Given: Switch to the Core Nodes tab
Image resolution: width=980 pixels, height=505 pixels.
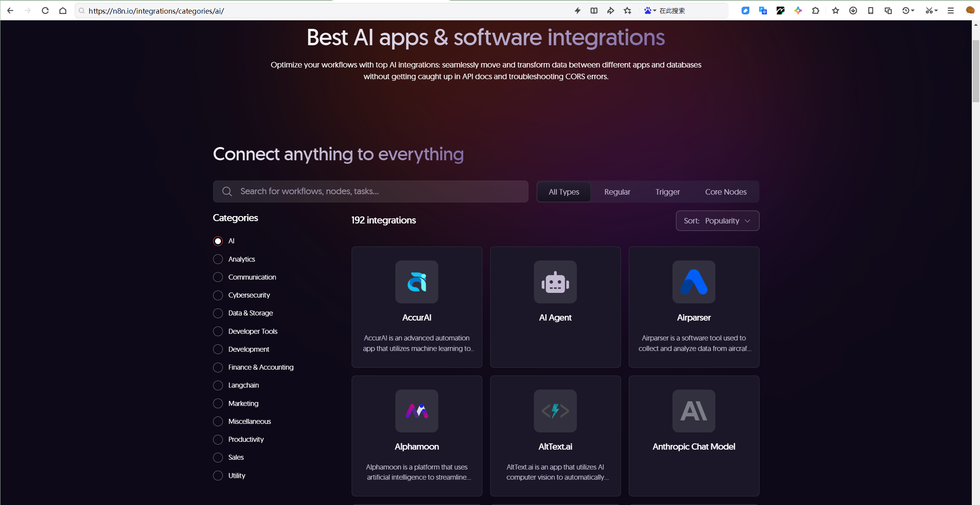Looking at the screenshot, I should (x=726, y=192).
